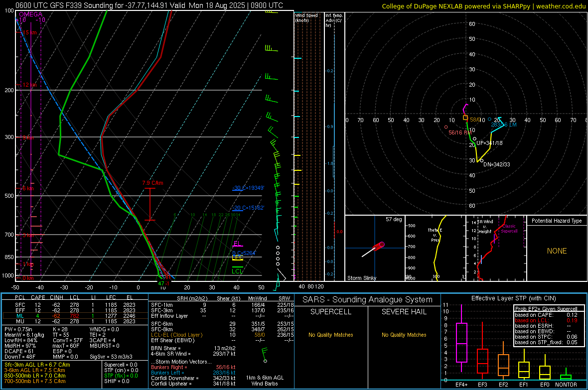Viewport: 588px width, 390px height.
Task: Select the SFC parcel row
Action: coord(75,305)
